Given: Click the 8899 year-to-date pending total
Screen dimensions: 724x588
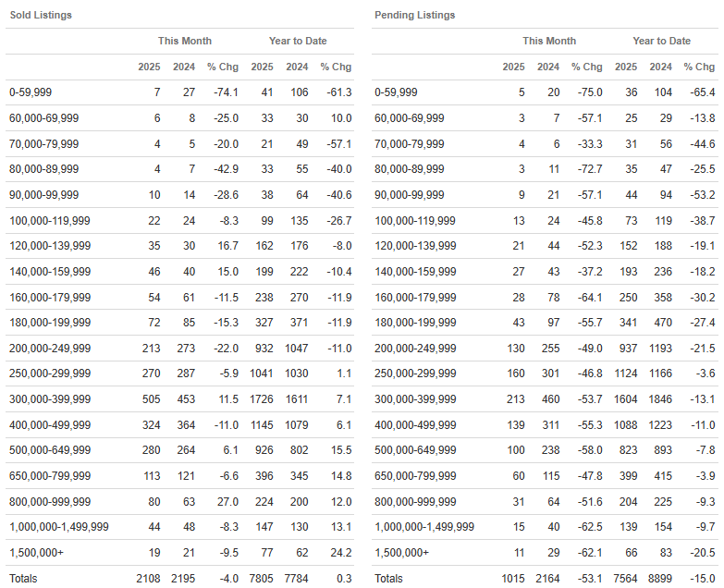Looking at the screenshot, I should point(660,579).
